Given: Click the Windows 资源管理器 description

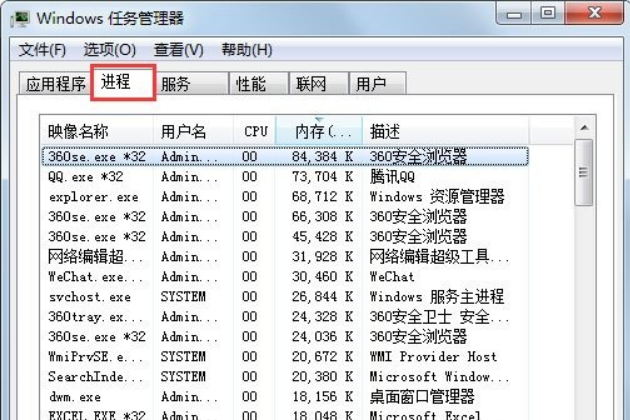Looking at the screenshot, I should (437, 197).
